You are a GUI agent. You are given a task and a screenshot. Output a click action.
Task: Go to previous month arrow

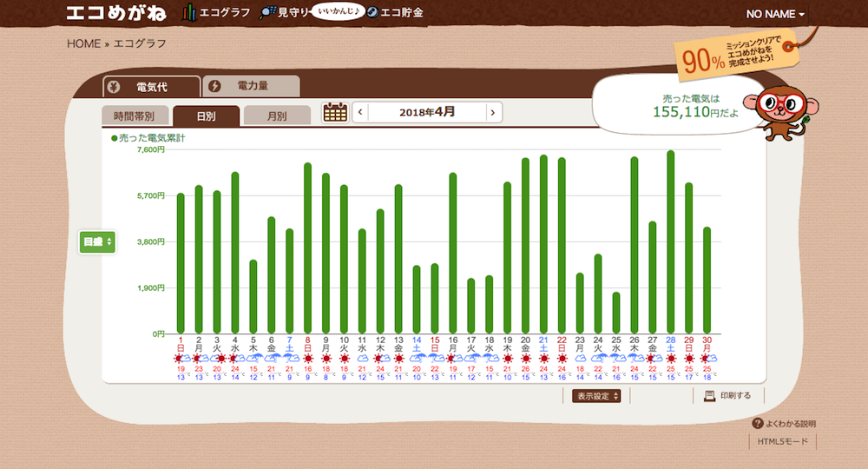point(361,112)
